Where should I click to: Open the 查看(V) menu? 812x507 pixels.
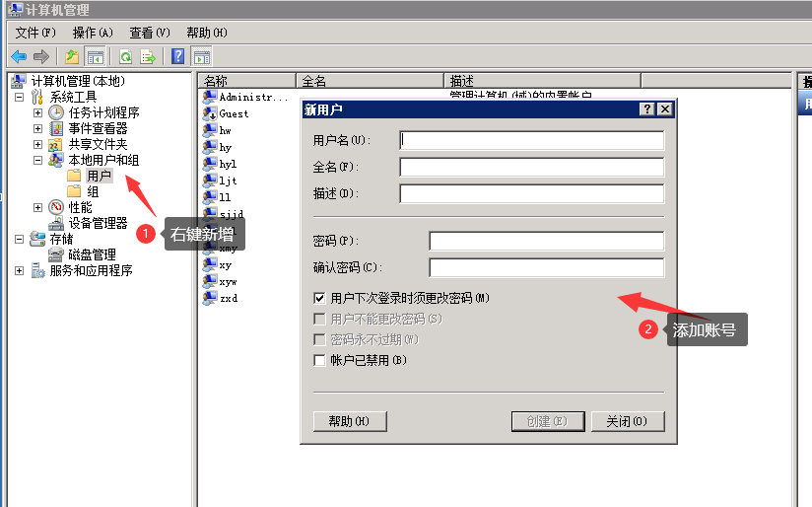pyautogui.click(x=150, y=33)
